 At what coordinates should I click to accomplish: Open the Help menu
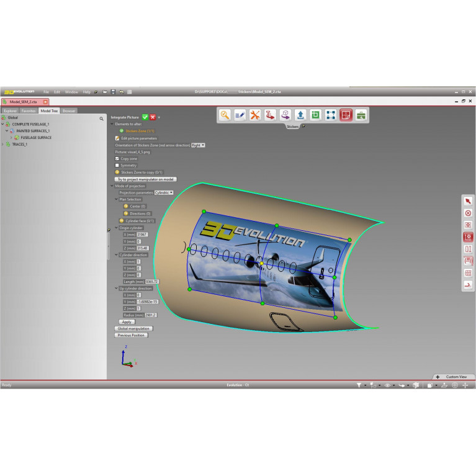point(87,92)
